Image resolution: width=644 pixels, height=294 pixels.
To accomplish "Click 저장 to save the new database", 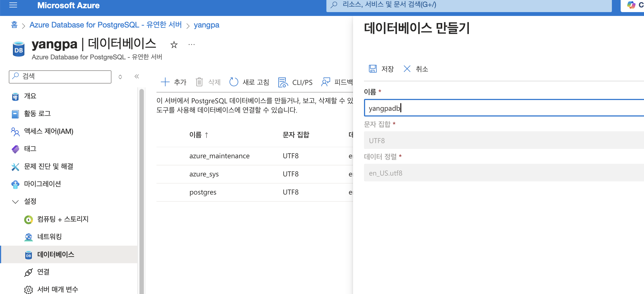I will tap(381, 69).
